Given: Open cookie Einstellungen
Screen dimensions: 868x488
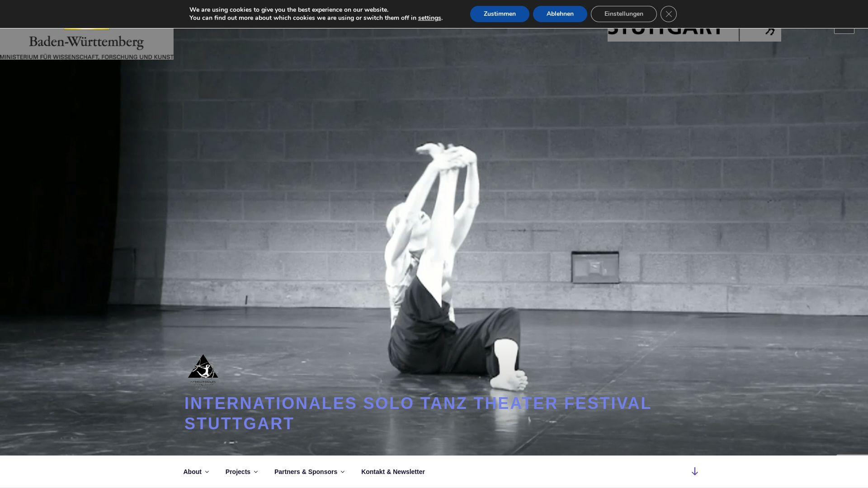Looking at the screenshot, I should coord(624,14).
